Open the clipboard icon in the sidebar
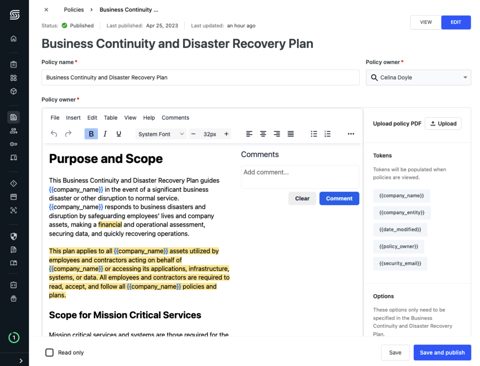 (x=14, y=64)
